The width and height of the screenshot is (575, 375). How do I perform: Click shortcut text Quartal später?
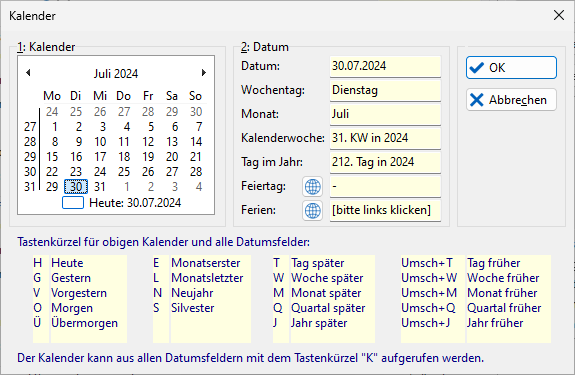(328, 308)
